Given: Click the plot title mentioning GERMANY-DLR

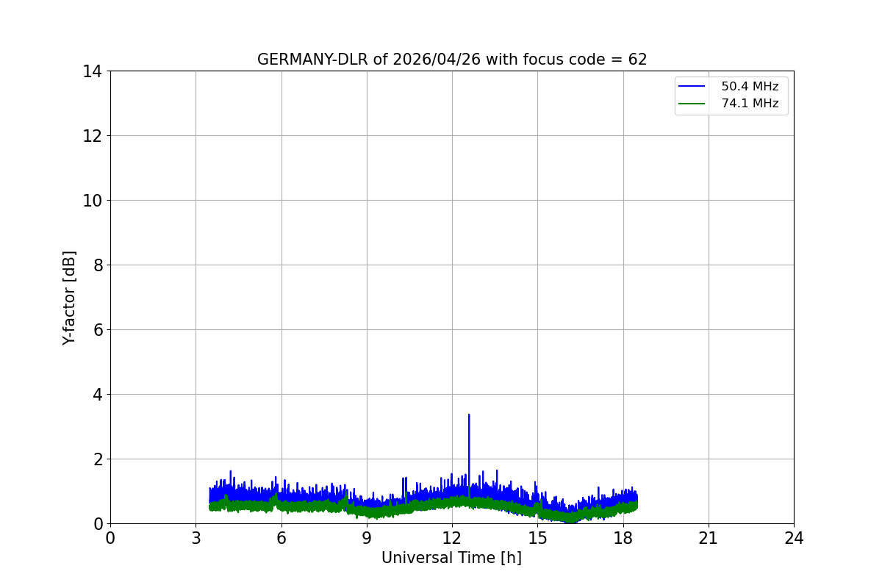Looking at the screenshot, I should click(452, 60).
